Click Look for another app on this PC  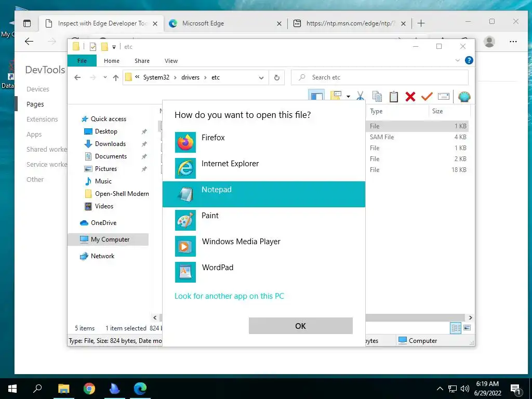(229, 296)
